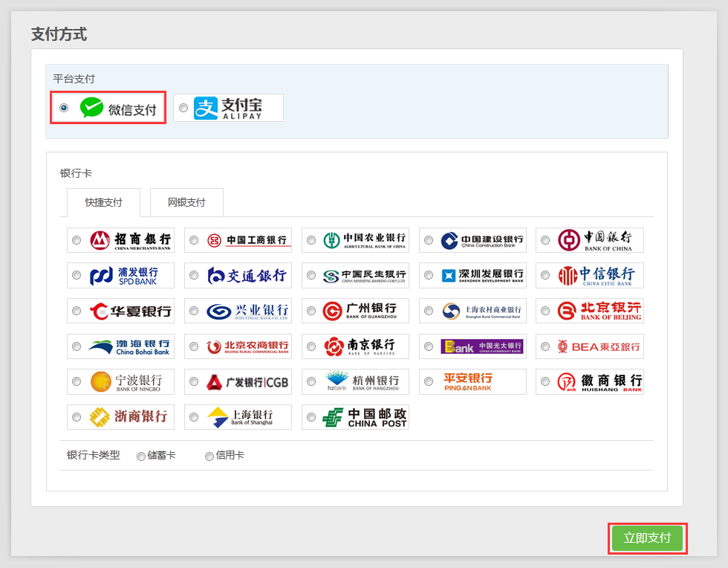Switch to the 快捷支付 tab
Viewport: 728px width, 568px height.
[103, 203]
